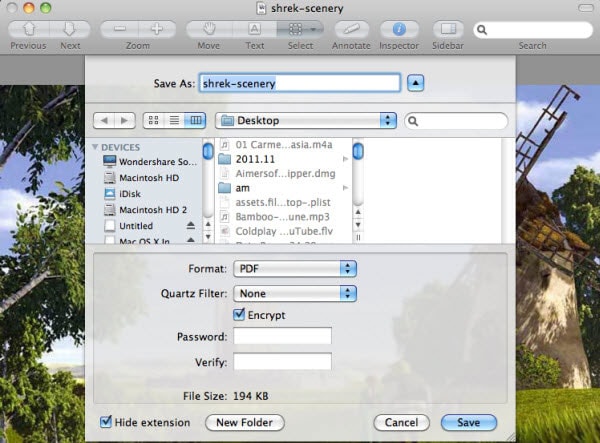
Task: Eject the Mac OS X In... volume
Action: coord(191,240)
